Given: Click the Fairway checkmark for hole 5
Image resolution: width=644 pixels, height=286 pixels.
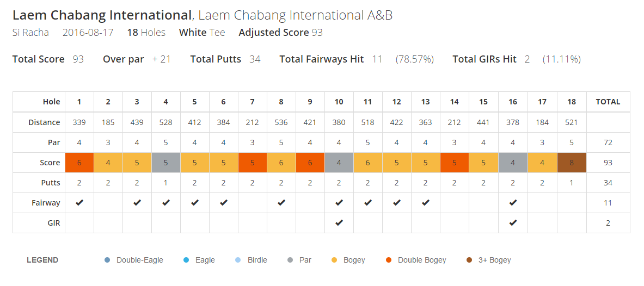Looking at the screenshot, I should [195, 203].
